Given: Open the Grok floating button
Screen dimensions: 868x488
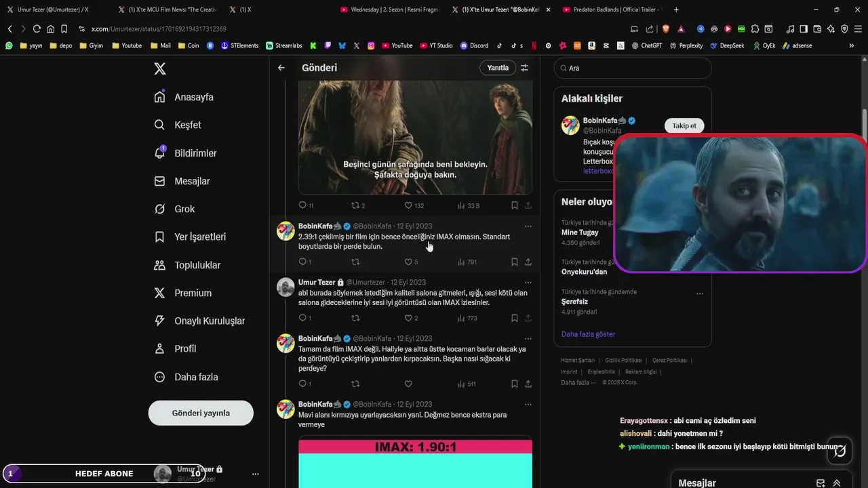Looking at the screenshot, I should click(x=840, y=451).
